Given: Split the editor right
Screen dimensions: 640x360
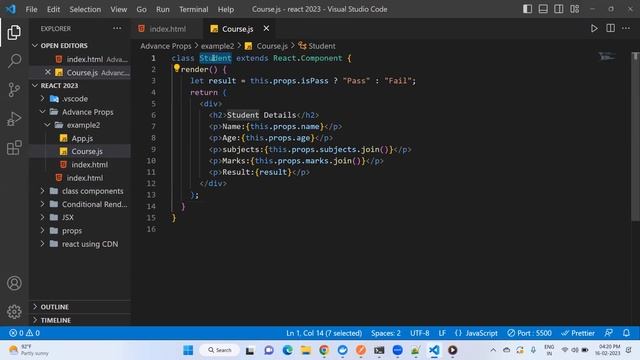Looking at the screenshot, I should [610, 28].
